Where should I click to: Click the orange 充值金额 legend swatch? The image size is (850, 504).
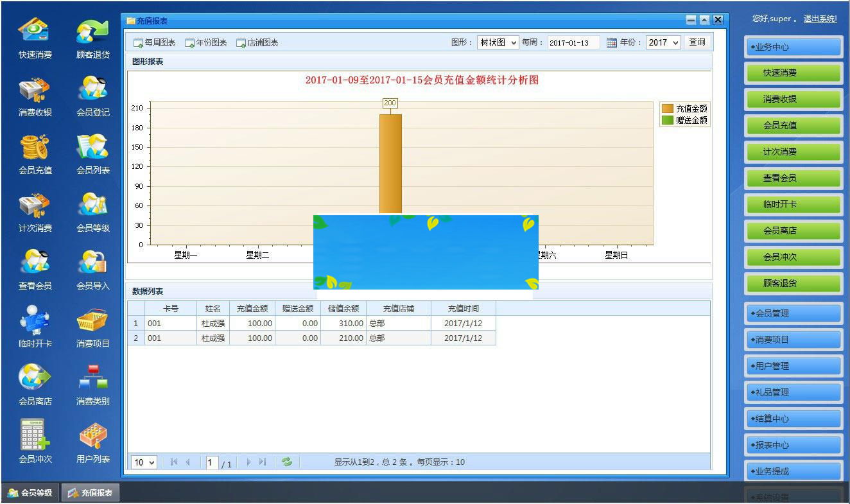coord(668,109)
